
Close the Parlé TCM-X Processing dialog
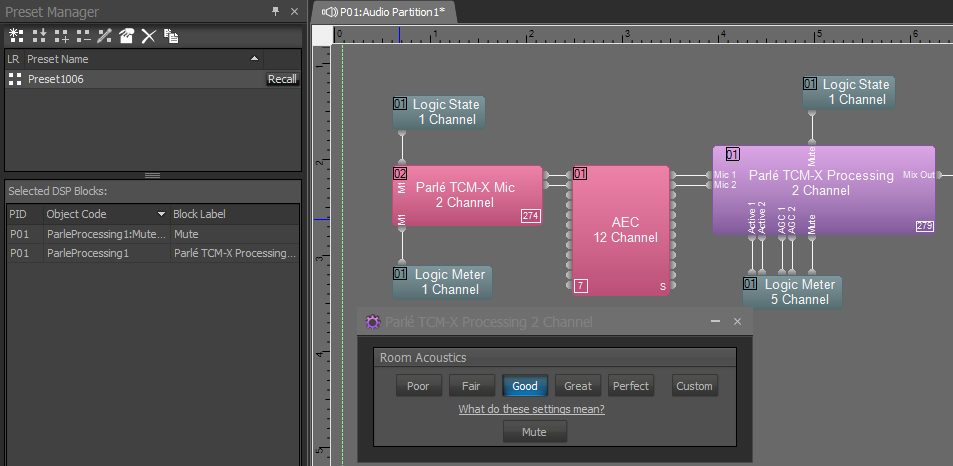[737, 321]
